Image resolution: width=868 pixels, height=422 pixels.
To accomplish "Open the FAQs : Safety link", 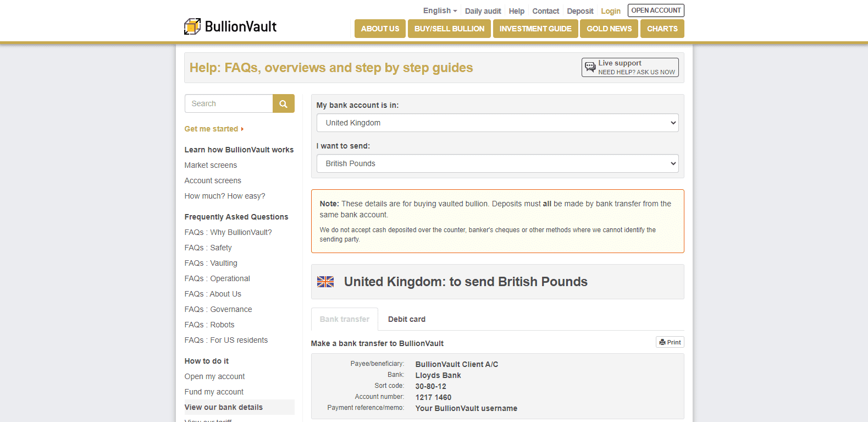I will tap(208, 248).
